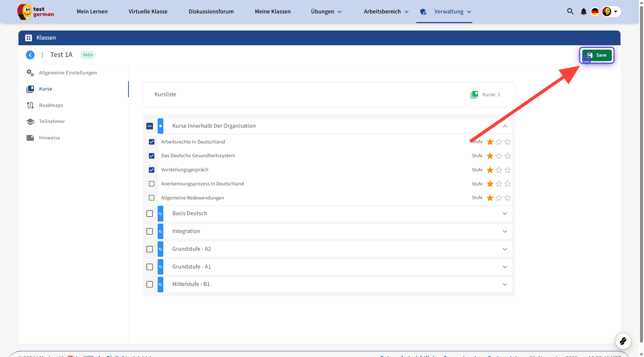
Task: Open the user profile avatar dropdown
Action: pyautogui.click(x=611, y=12)
